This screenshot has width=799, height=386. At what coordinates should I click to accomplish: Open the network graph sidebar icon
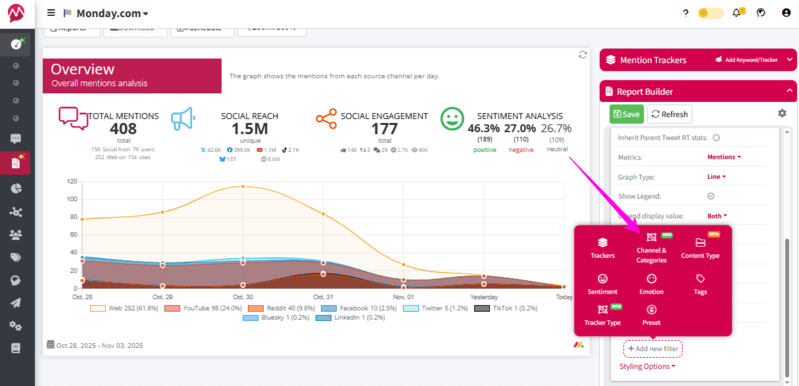16,212
